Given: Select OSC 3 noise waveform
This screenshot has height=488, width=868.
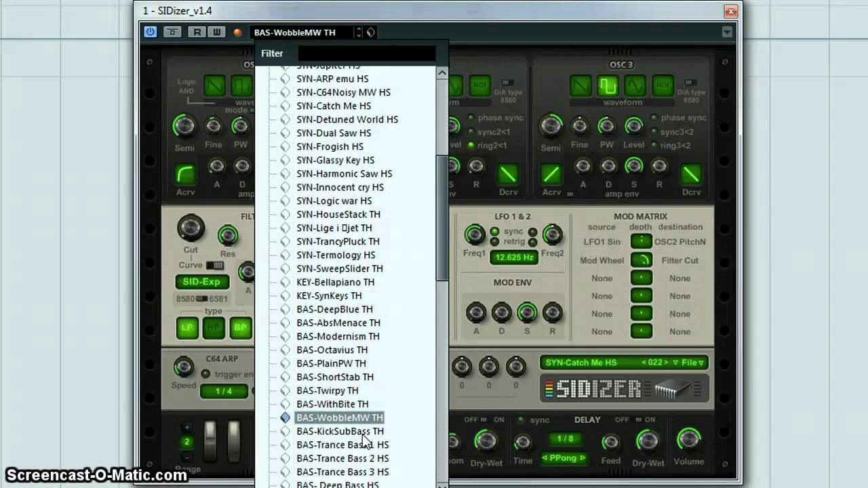Looking at the screenshot, I should [663, 86].
